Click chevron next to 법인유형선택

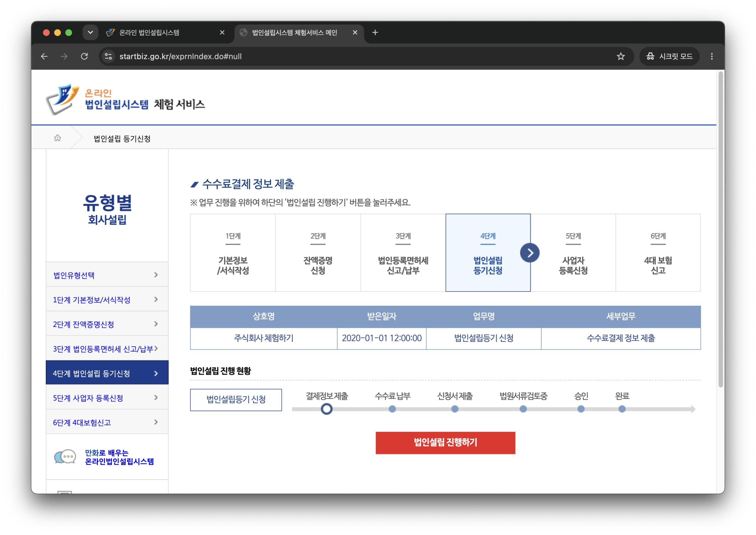(156, 275)
